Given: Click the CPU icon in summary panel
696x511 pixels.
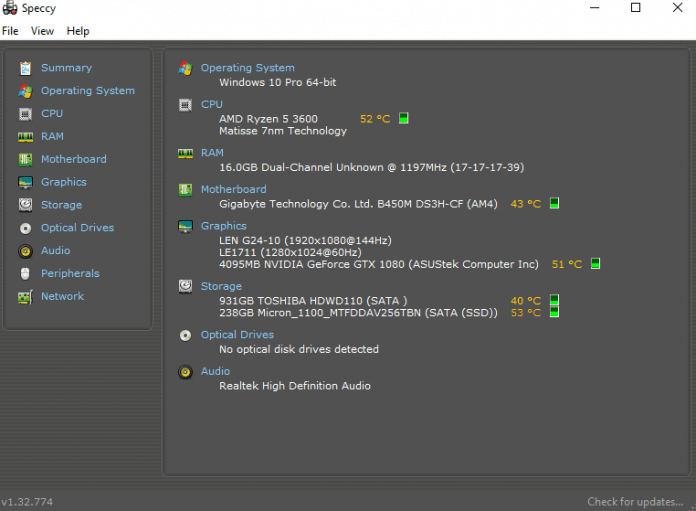Looking at the screenshot, I should (x=185, y=105).
